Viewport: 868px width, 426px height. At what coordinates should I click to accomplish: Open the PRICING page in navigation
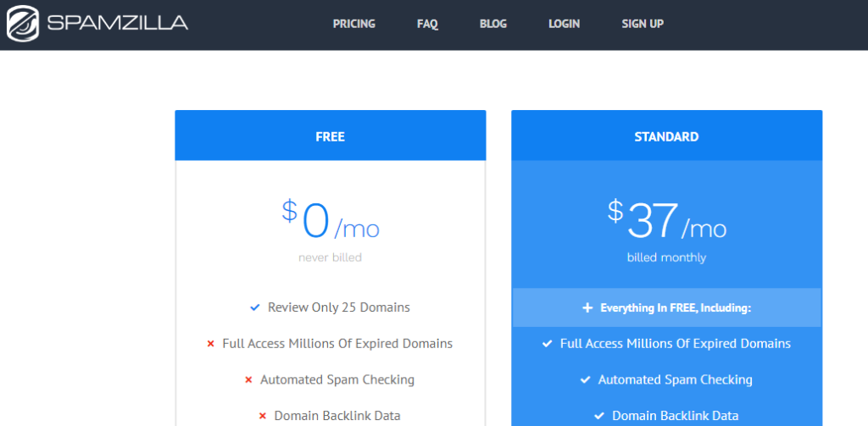point(353,24)
